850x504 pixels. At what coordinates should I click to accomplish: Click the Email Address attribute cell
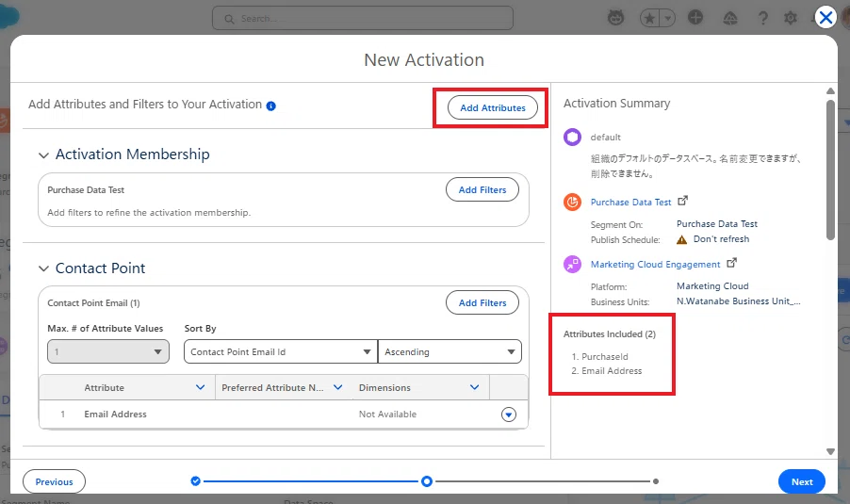click(x=115, y=415)
